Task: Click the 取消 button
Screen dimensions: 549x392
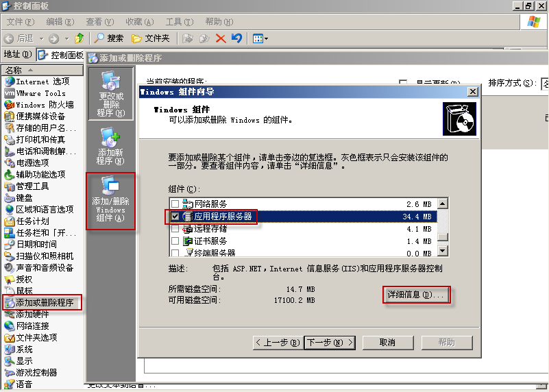Action: pos(388,343)
